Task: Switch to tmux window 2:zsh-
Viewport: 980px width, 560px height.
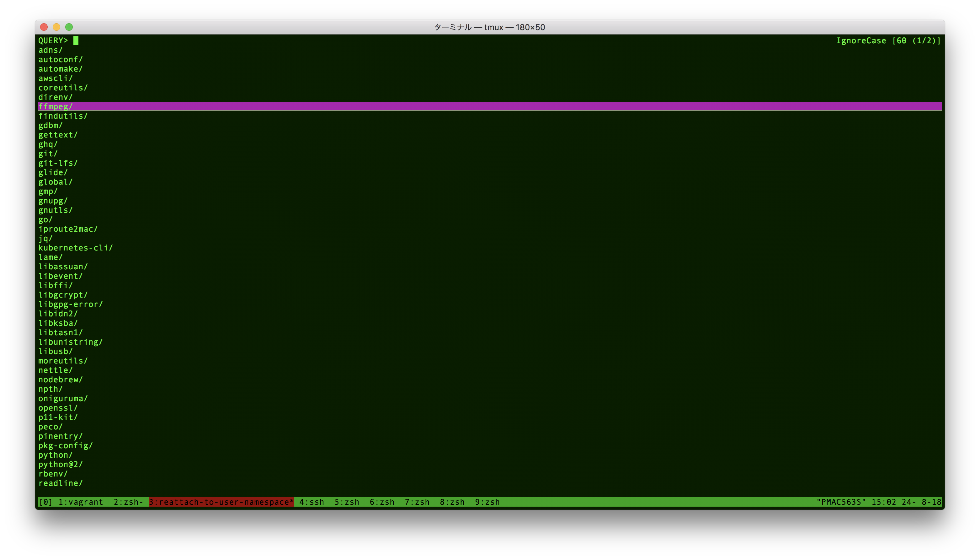Action: point(128,502)
